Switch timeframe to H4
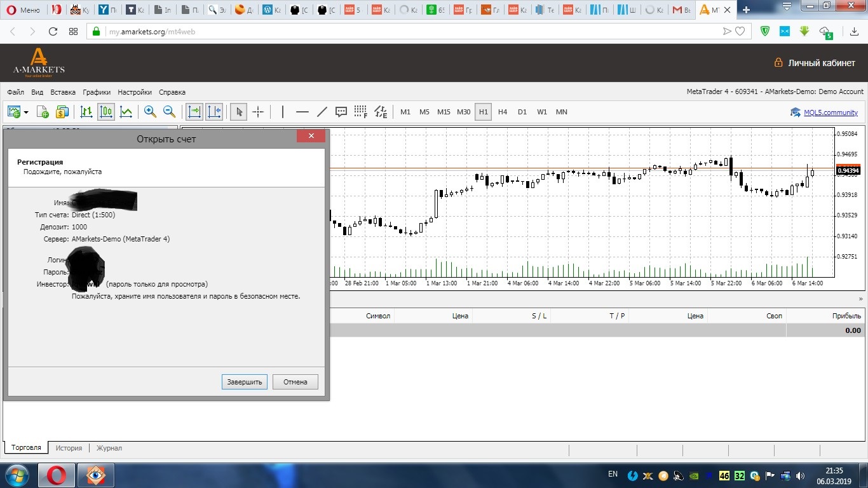This screenshot has width=868, height=488. coord(503,112)
